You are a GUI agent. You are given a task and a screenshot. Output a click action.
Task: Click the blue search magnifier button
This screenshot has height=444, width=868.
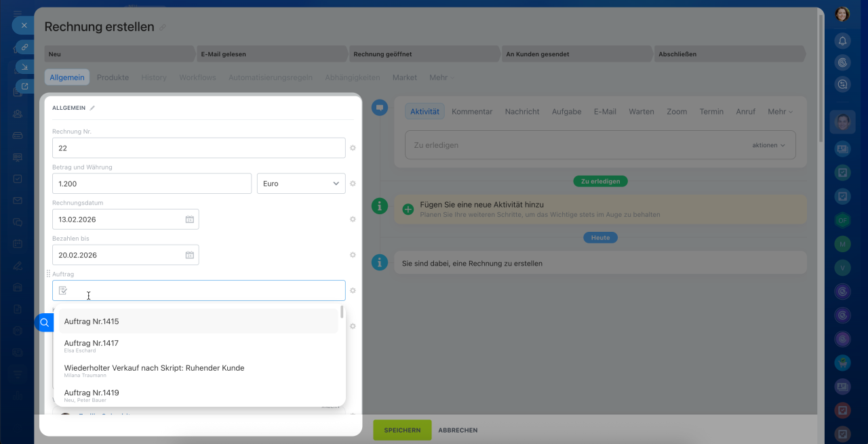point(44,323)
